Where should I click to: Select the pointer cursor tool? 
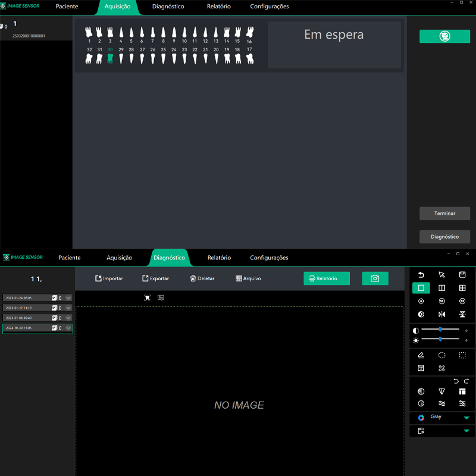click(441, 275)
